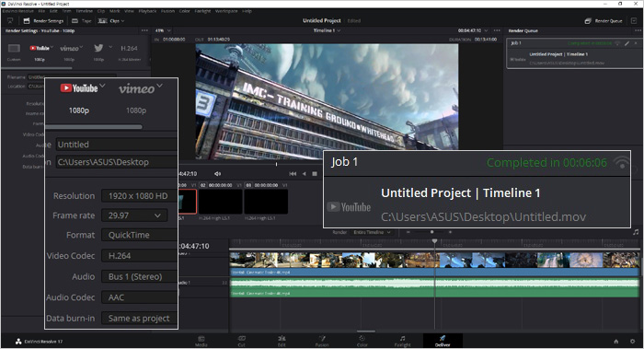Toggle the Tape toolbar button
This screenshot has width=644, height=349.
81,20
